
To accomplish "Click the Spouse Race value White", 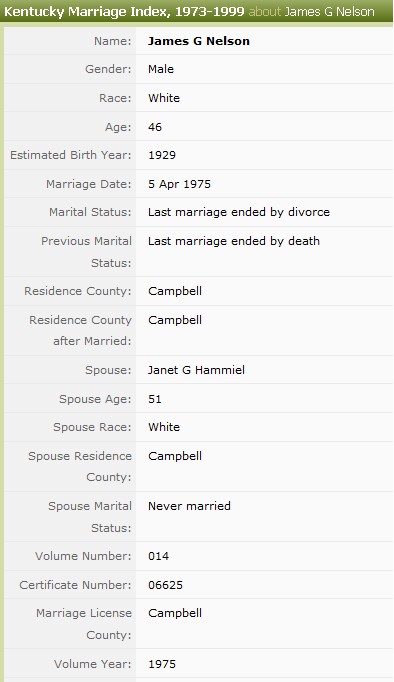I will coord(164,427).
